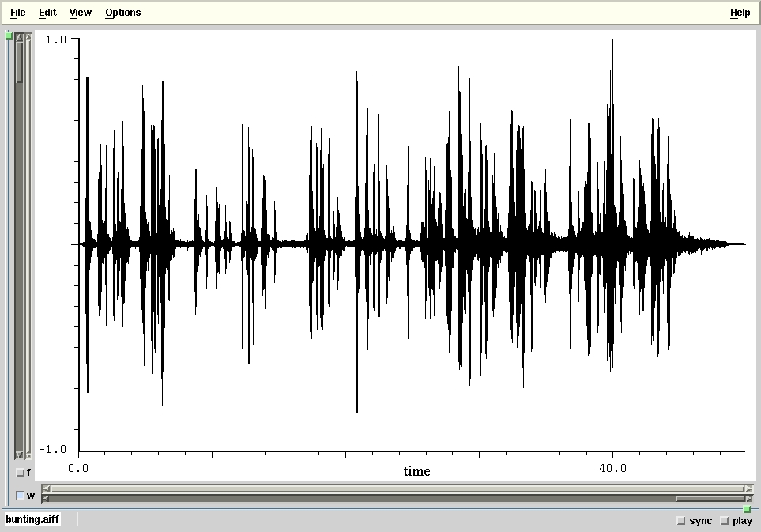Viewport: 761px width, 532px height.
Task: Open the File menu
Action: pyautogui.click(x=17, y=13)
